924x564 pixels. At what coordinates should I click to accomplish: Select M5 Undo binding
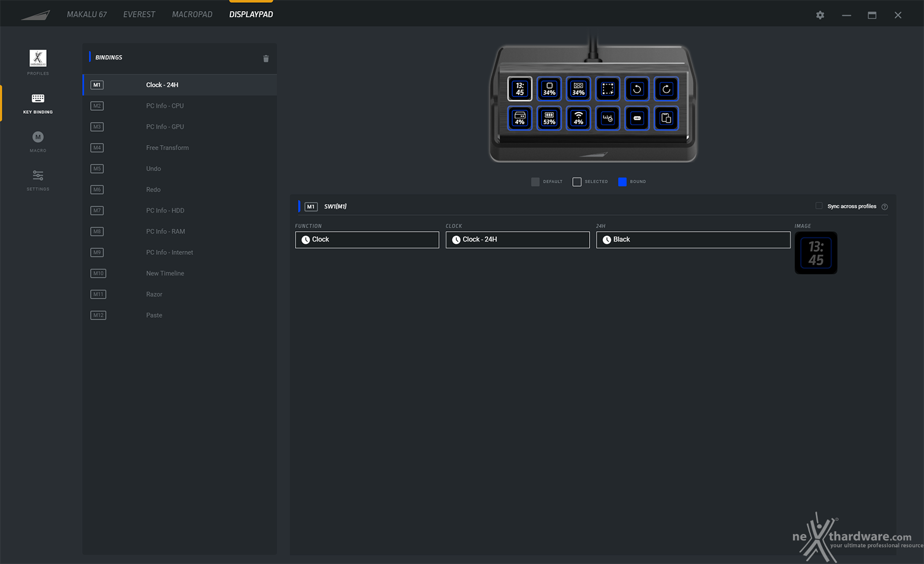point(180,169)
